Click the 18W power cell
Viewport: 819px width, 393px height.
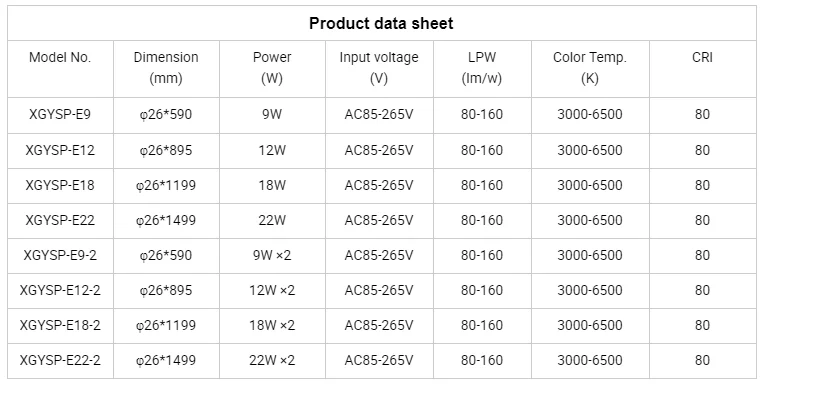pos(272,186)
